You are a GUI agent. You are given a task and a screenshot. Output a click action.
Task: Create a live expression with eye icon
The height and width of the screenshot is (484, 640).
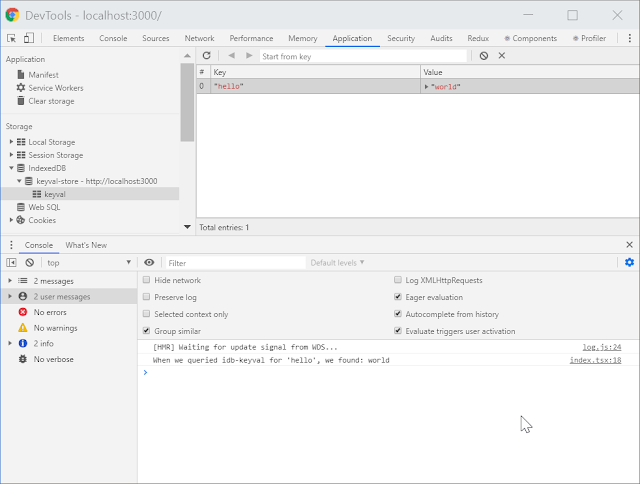pyautogui.click(x=149, y=262)
